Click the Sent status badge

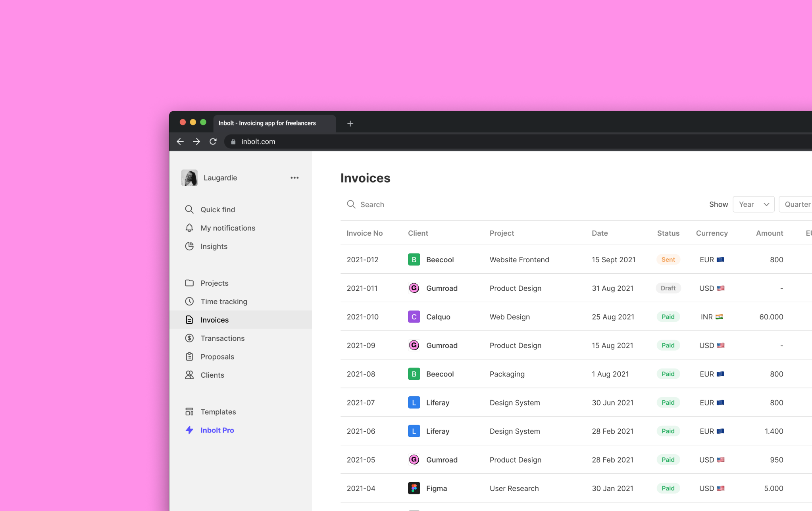tap(668, 259)
